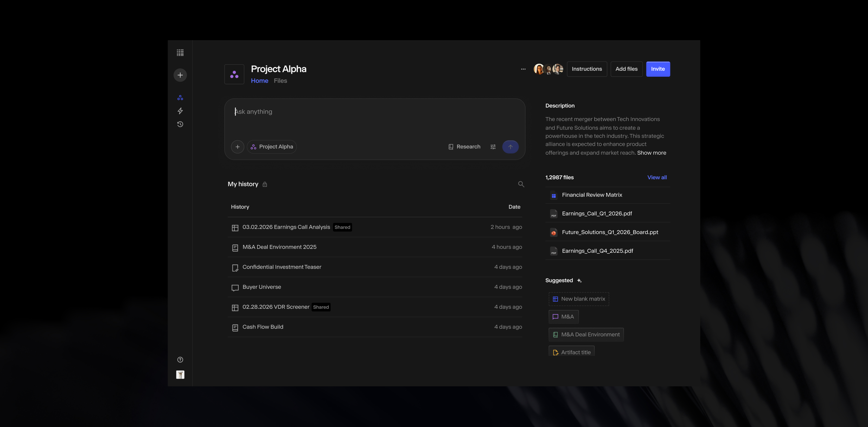Click the attach plus button in prompt box

[x=237, y=147]
